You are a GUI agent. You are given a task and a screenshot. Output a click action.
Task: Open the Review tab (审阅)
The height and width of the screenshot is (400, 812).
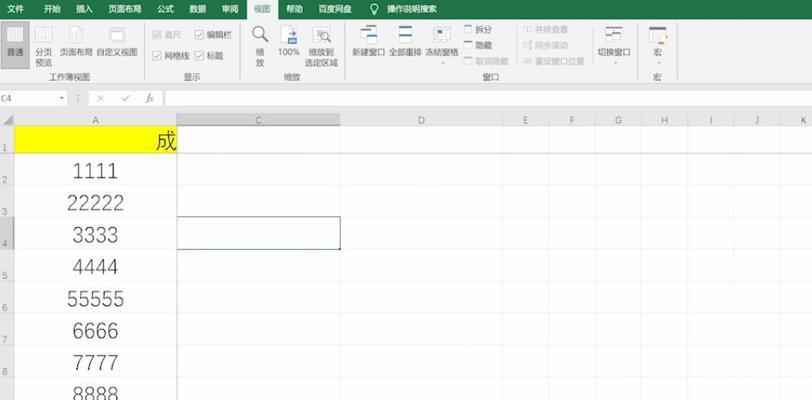coord(230,9)
